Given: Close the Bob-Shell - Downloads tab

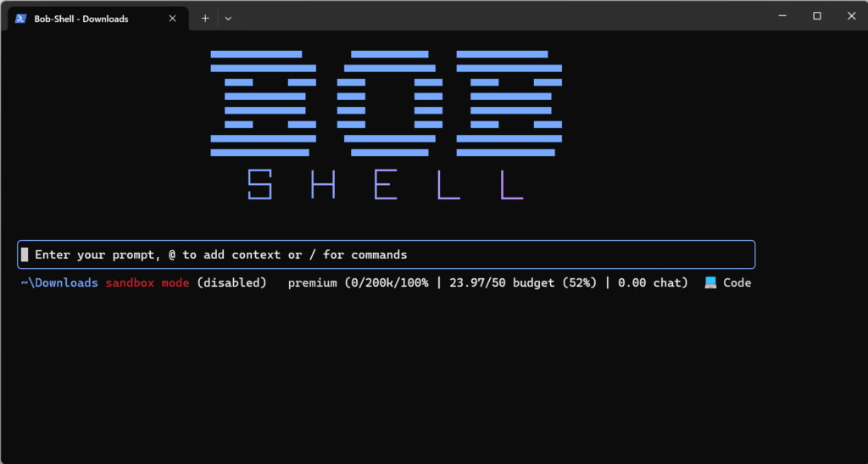Looking at the screenshot, I should [x=173, y=18].
